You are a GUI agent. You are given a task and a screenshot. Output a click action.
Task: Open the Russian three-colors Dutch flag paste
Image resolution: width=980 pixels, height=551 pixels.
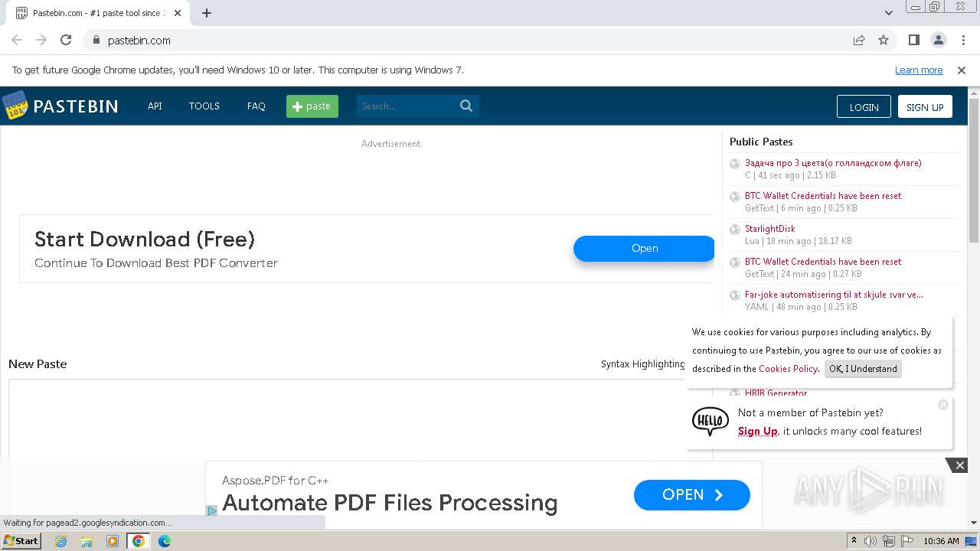tap(833, 163)
